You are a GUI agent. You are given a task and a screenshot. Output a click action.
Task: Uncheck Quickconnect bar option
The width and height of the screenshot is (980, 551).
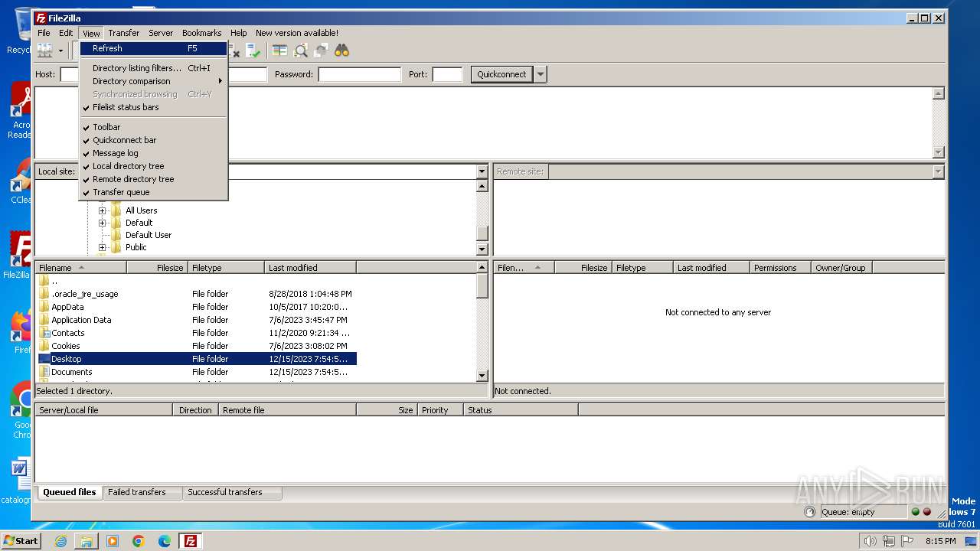tap(153, 140)
